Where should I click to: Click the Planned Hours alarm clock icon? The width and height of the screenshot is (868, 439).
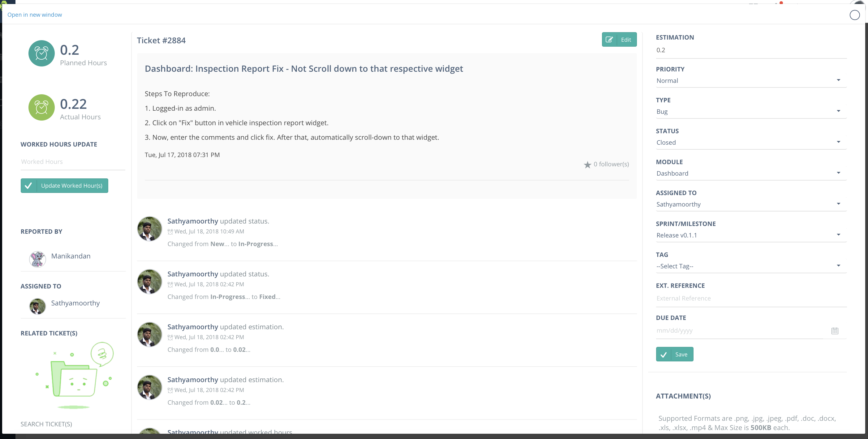pos(41,53)
